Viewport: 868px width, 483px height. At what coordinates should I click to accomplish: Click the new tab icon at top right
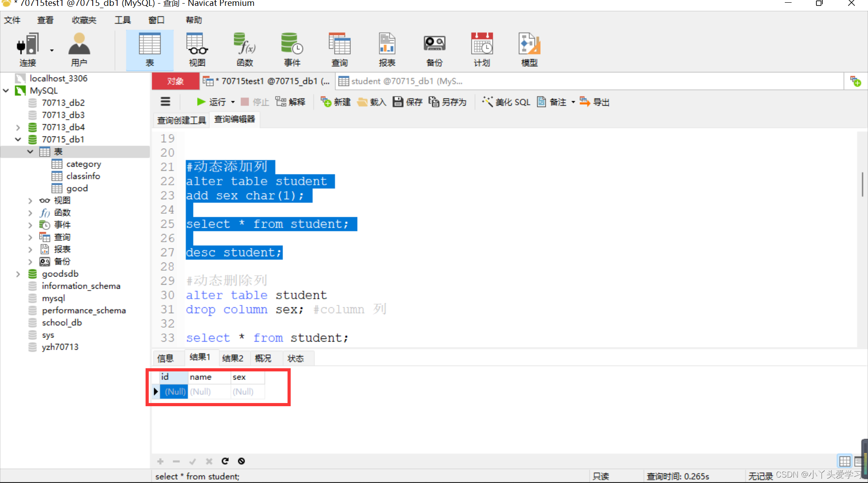click(x=855, y=81)
